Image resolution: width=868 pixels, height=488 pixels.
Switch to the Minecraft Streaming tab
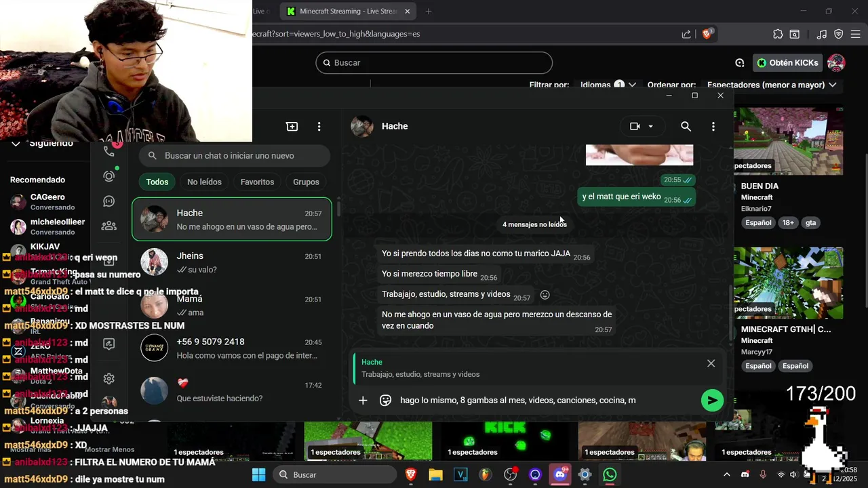349,12
